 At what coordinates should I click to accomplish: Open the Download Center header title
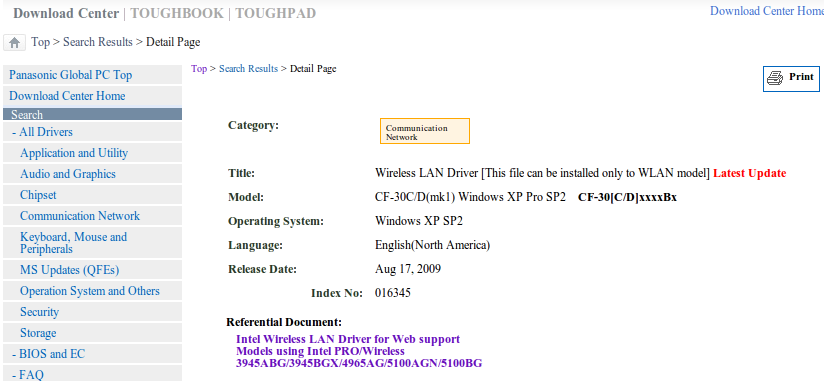click(x=66, y=14)
